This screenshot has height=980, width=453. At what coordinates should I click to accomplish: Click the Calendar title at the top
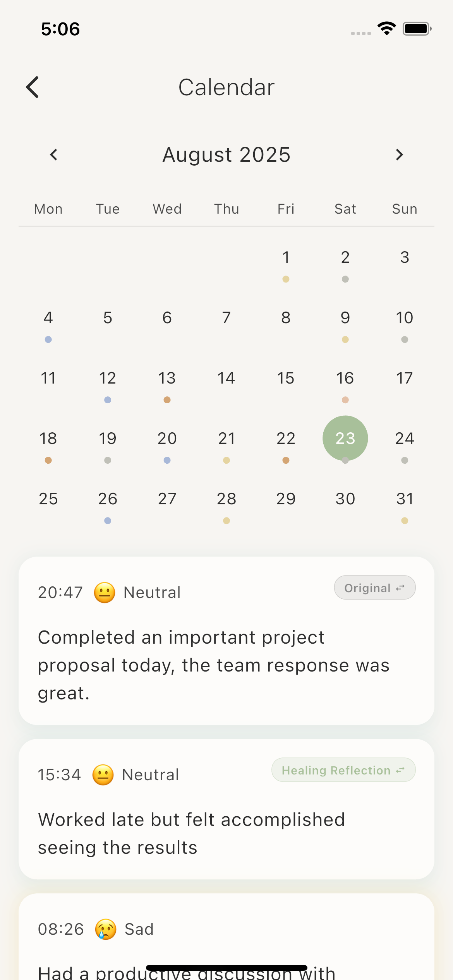tap(226, 87)
